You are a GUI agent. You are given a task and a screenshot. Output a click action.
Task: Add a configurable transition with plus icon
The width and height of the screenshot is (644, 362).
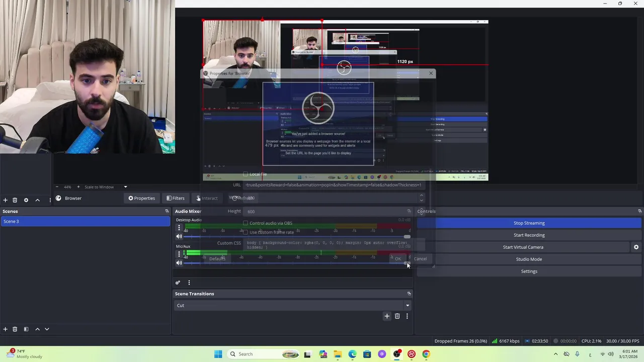[387, 316]
